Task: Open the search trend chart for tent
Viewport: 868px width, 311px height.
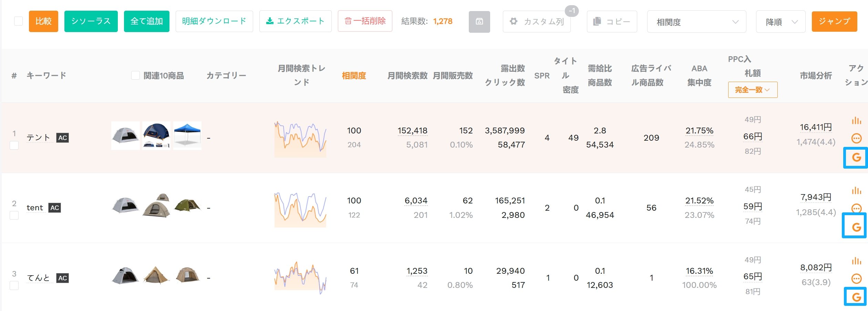Action: point(300,210)
